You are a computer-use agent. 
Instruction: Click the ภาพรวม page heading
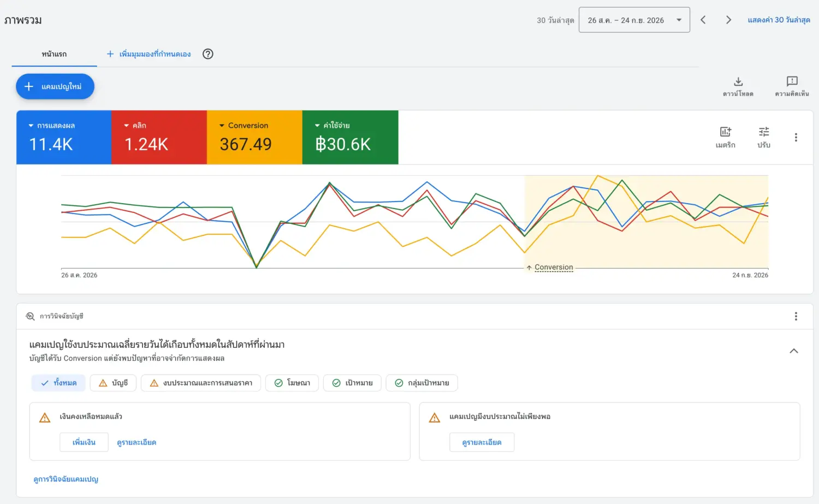(x=23, y=21)
